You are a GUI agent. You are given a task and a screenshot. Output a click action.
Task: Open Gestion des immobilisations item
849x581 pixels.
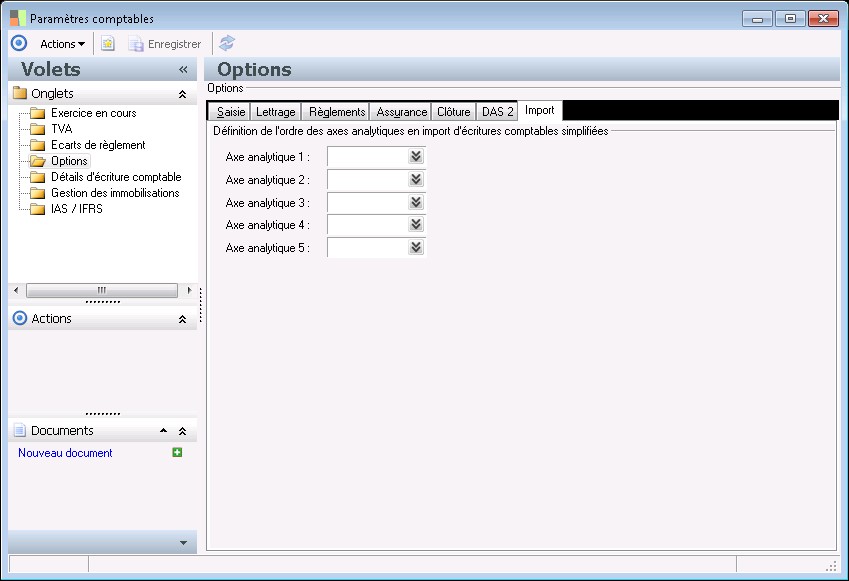pyautogui.click(x=115, y=193)
